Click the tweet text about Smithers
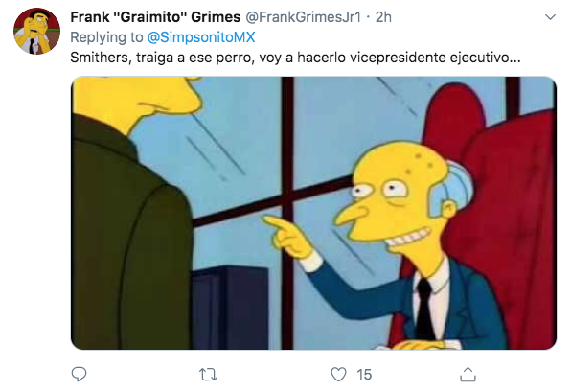The width and height of the screenshot is (571, 392). [x=295, y=58]
